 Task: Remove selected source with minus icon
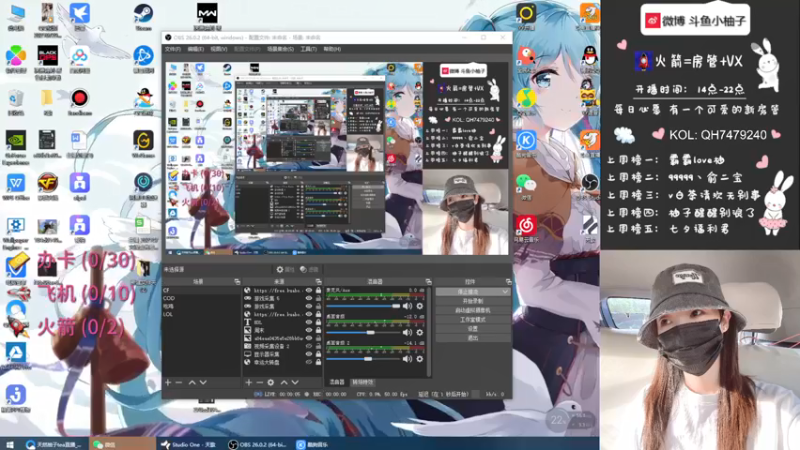pos(259,382)
